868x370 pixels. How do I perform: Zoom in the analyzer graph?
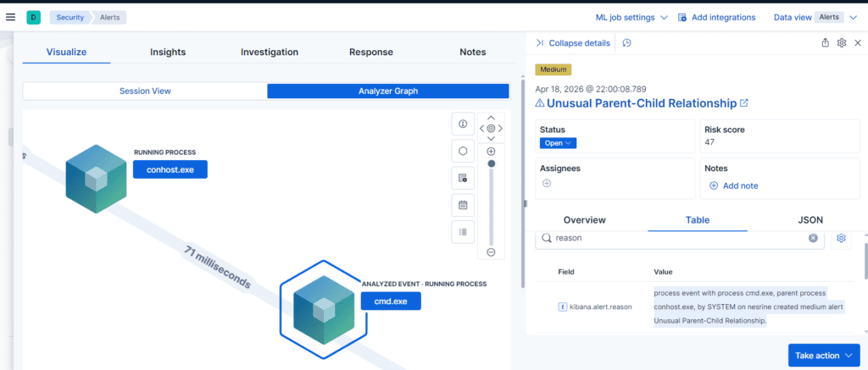(491, 152)
